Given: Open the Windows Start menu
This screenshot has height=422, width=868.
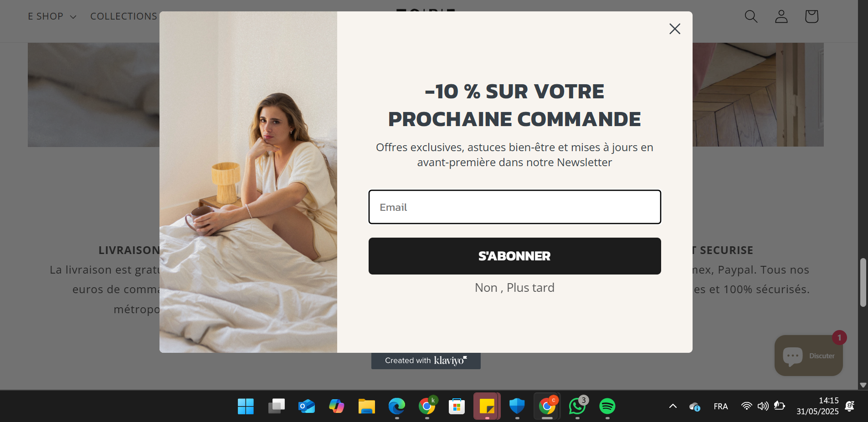Looking at the screenshot, I should pyautogui.click(x=246, y=406).
